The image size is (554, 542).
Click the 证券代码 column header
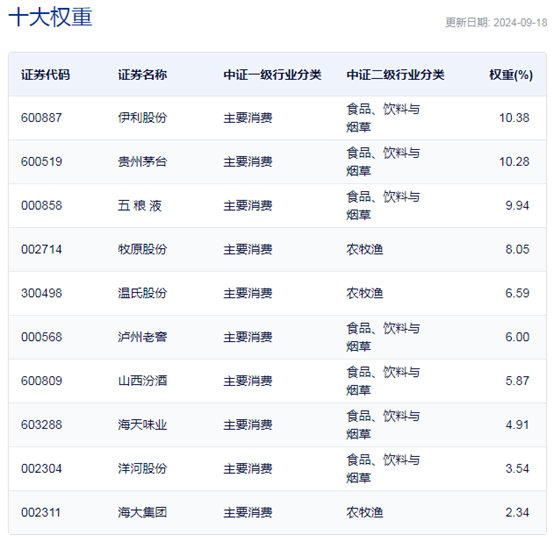45,75
